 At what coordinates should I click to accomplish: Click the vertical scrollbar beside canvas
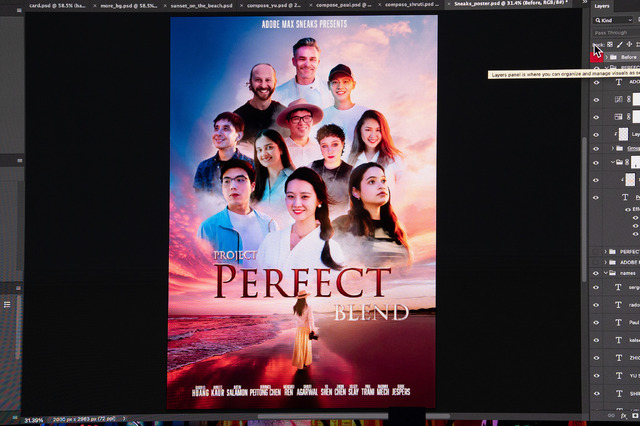(x=584, y=209)
